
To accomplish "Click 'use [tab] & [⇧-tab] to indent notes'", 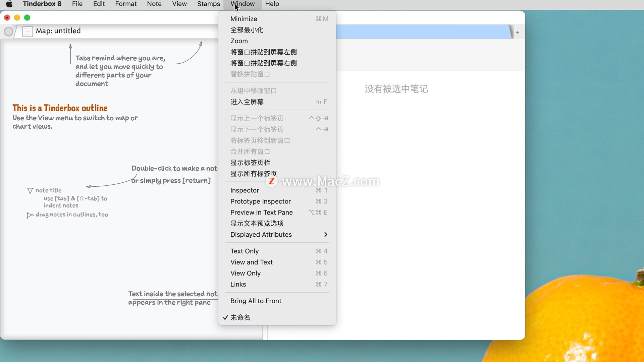I will 75,202.
